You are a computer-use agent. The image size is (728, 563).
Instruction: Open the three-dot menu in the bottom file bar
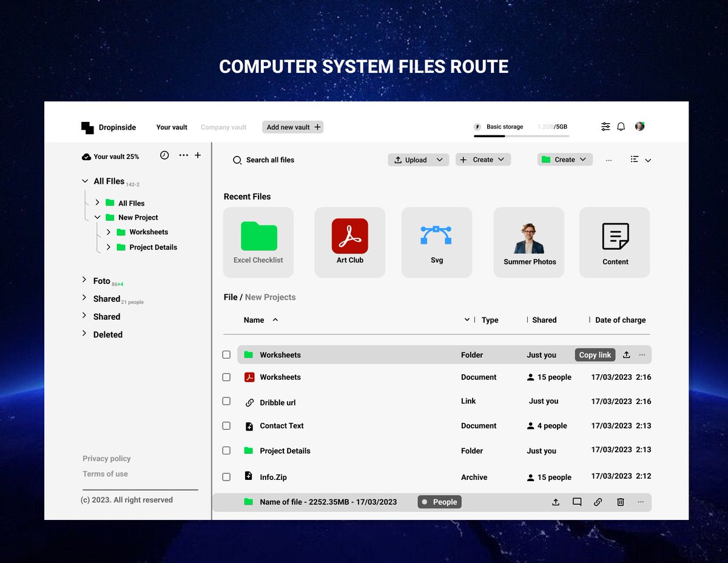[641, 502]
